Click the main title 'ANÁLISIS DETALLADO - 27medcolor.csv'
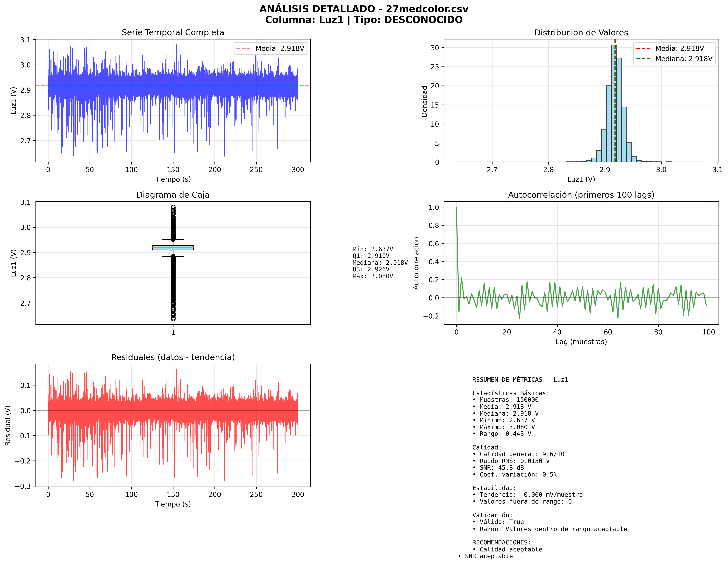Viewport: 728px width, 571px height. [x=364, y=9]
